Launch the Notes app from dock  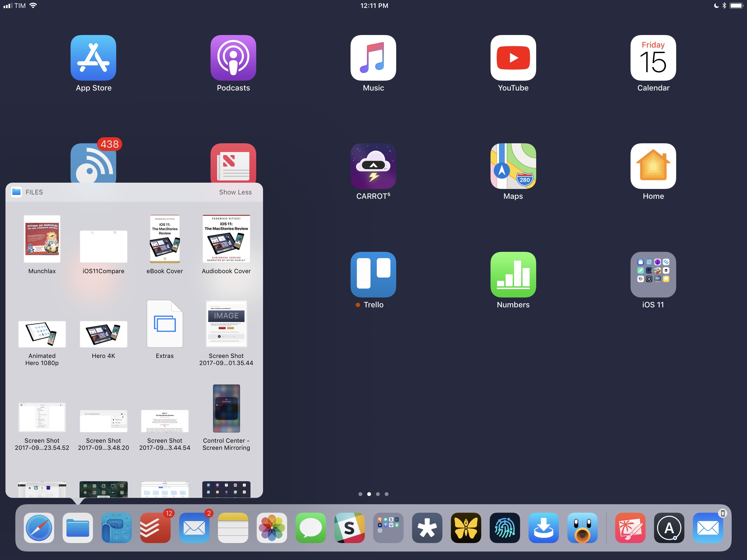pyautogui.click(x=233, y=528)
